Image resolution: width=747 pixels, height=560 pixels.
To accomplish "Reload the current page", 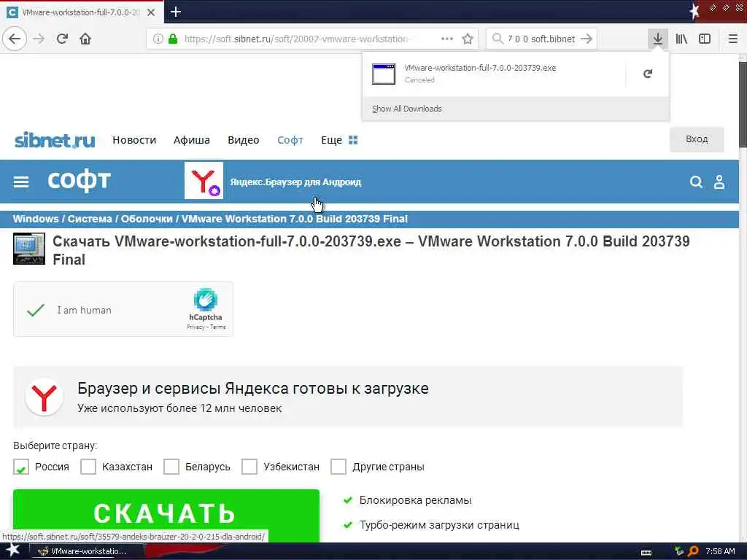I will pos(63,39).
